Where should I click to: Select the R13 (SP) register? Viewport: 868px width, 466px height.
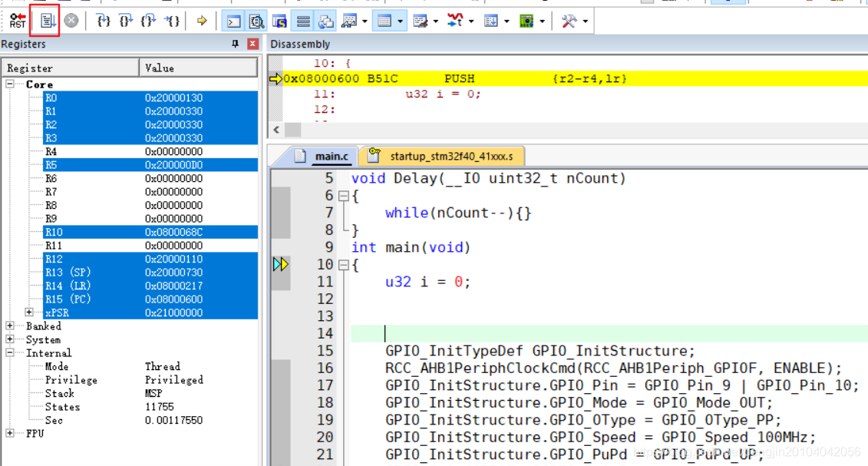click(150, 273)
